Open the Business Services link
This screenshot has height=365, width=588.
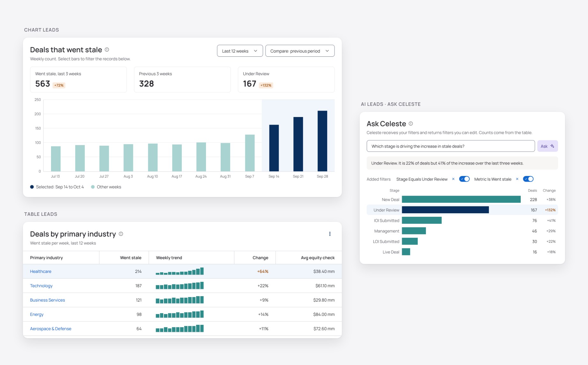point(47,300)
